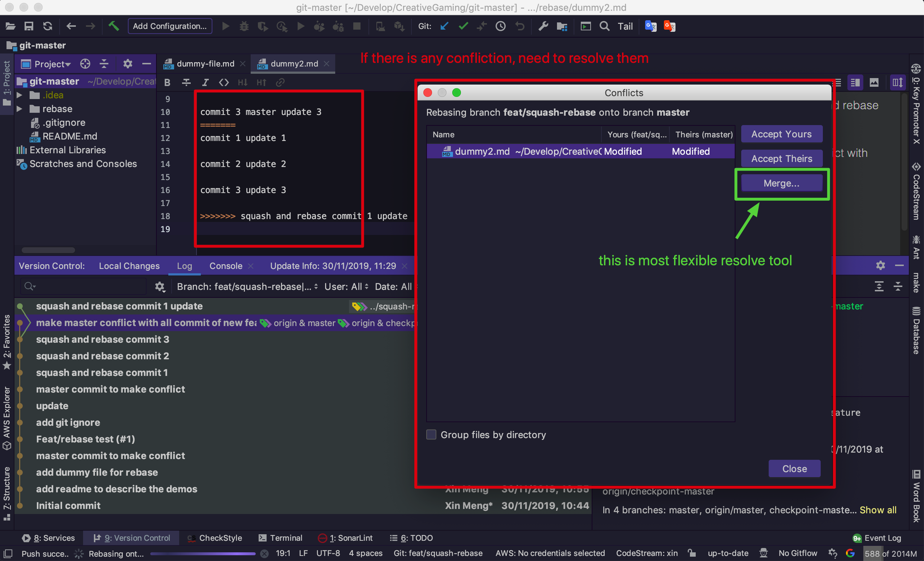The width and height of the screenshot is (924, 561).
Task: Click the Git commit checkmark icon
Action: click(463, 26)
